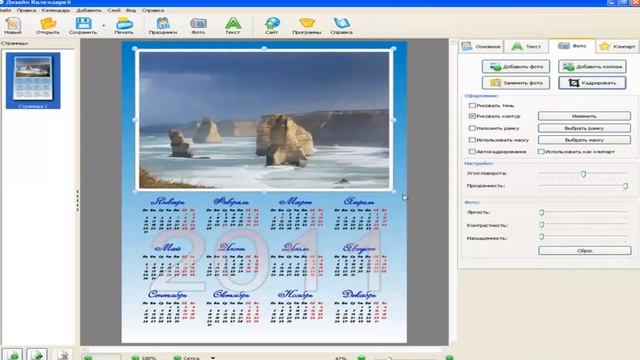Viewport: 640px width, 360px height.
Task: Click the Выбрать рамку button
Action: click(x=584, y=128)
